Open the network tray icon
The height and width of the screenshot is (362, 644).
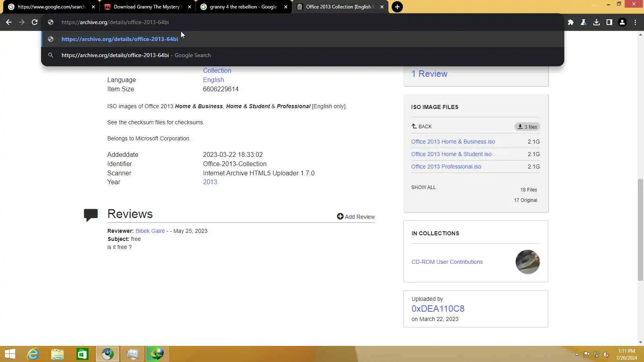[596, 354]
